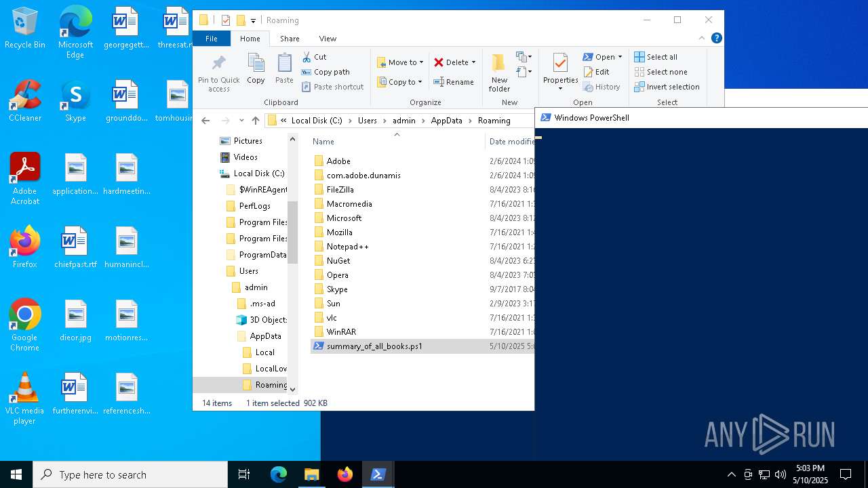Open Recent locations dropdown arrow
Screen dimensions: 868x488
coord(241,121)
